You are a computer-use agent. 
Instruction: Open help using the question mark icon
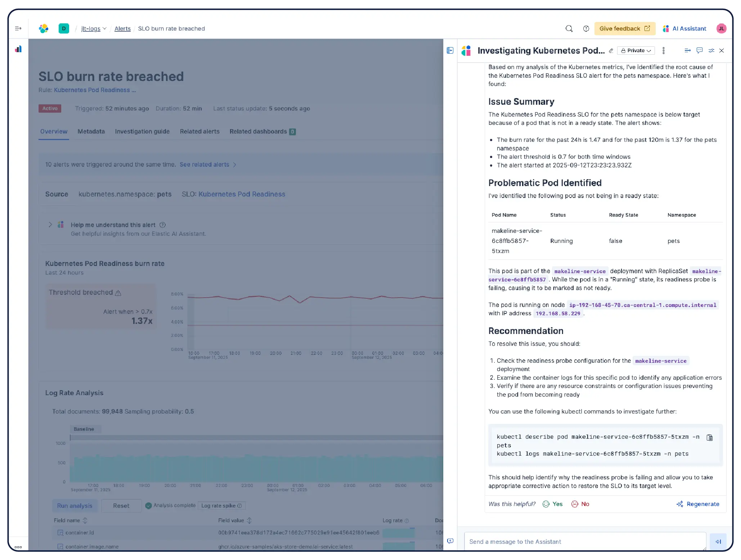(586, 28)
